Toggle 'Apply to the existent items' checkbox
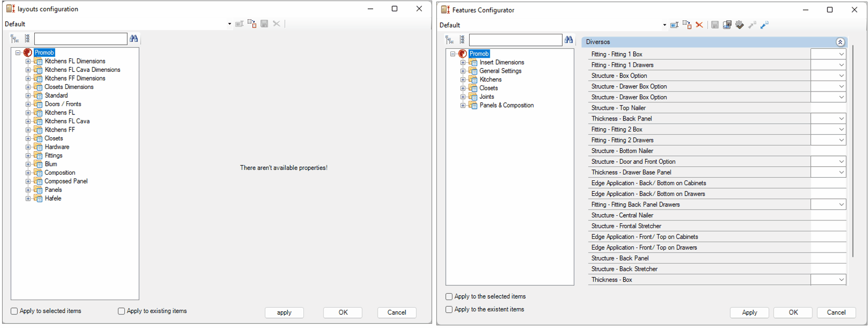Image resolution: width=868 pixels, height=328 pixels. click(x=449, y=310)
